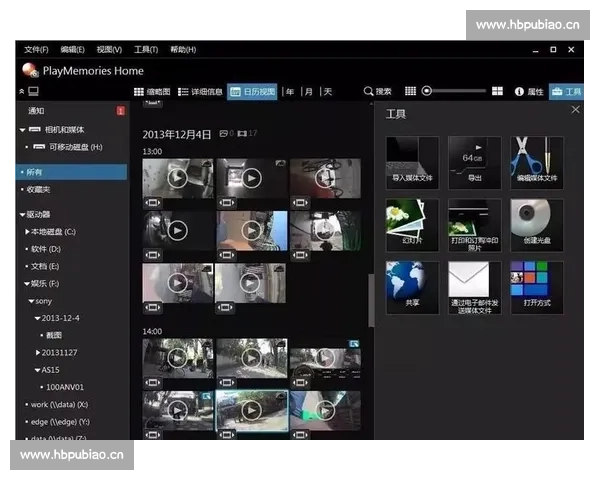The image size is (600, 480).
Task: Expand the 20131127 folder node
Action: pyautogui.click(x=39, y=352)
